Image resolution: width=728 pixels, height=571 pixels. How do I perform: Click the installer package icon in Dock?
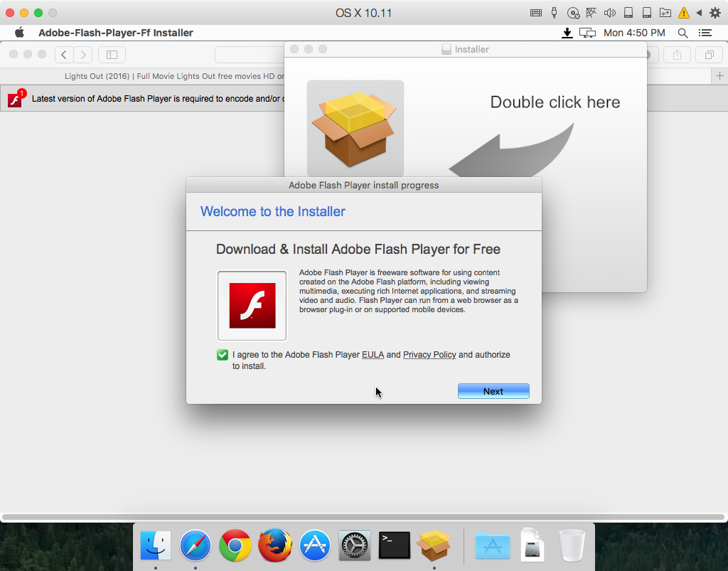tap(434, 545)
